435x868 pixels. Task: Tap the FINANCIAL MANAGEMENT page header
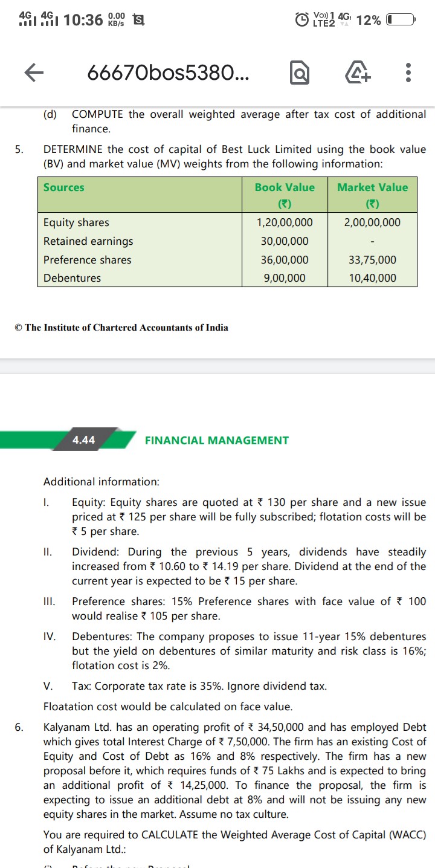pyautogui.click(x=216, y=441)
